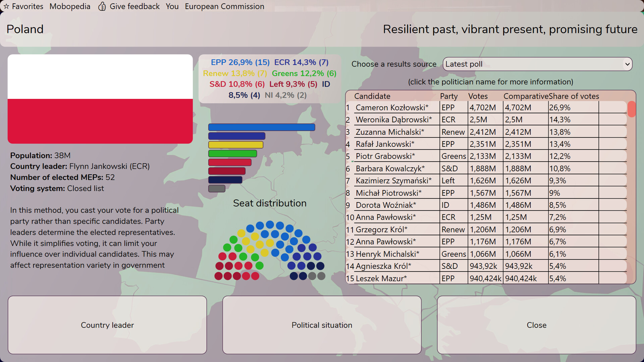This screenshot has width=644, height=362.
Task: Open the You menu item
Action: 172,6
